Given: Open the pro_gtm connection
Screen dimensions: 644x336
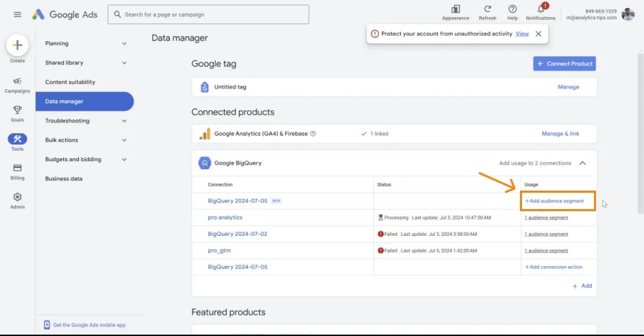Looking at the screenshot, I should [x=219, y=250].
